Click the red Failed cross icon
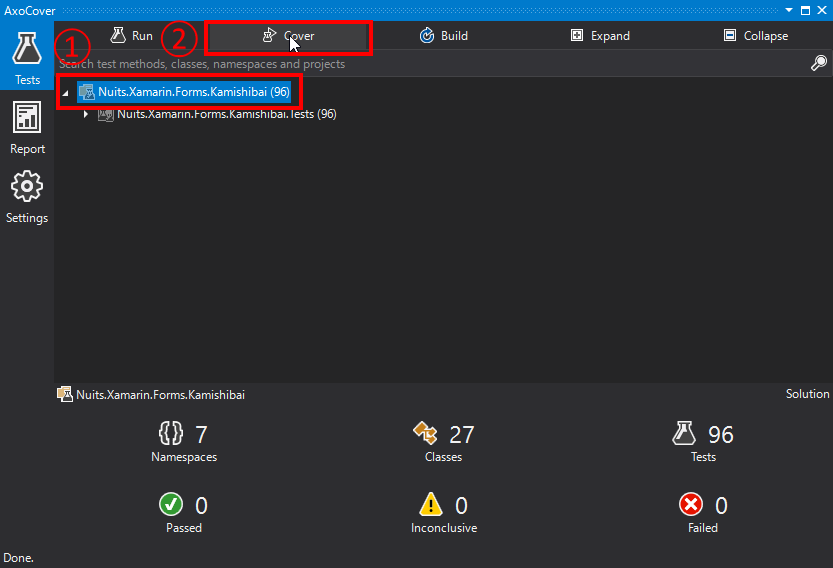833x568 pixels. tap(691, 504)
